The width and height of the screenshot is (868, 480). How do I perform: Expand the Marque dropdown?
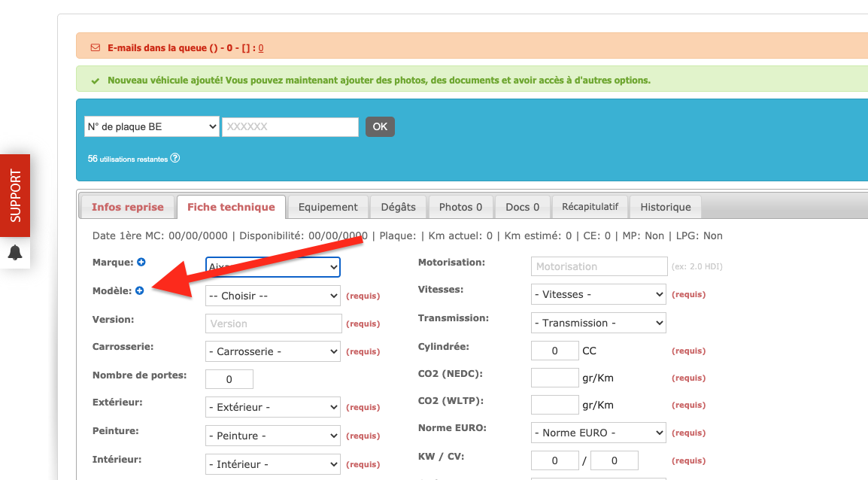(x=273, y=267)
